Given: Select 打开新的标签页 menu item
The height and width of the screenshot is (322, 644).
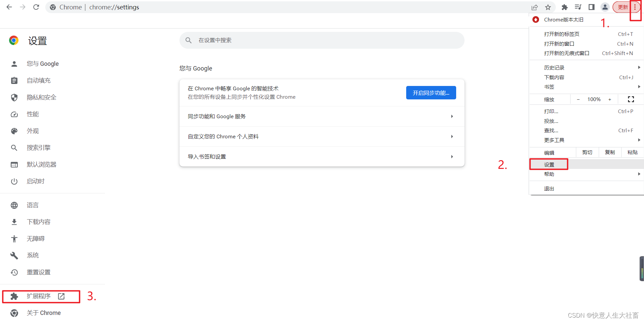Looking at the screenshot, I should [586, 34].
